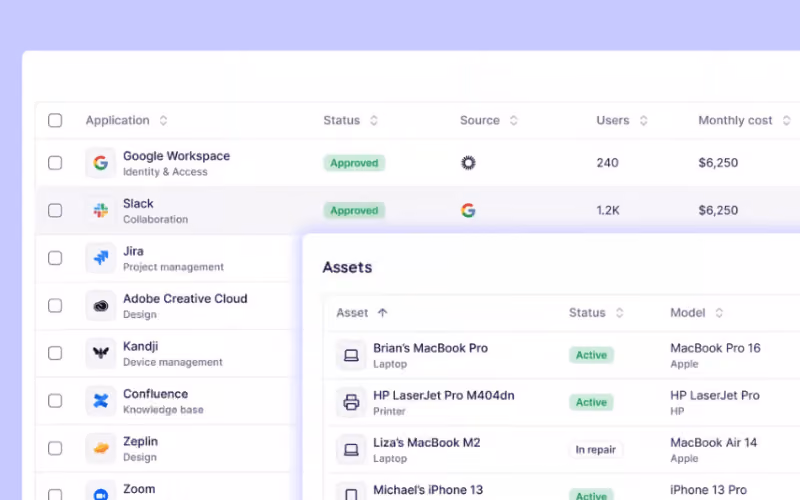800x500 pixels.
Task: Toggle Asset column ascending sort arrow
Action: coord(383,313)
